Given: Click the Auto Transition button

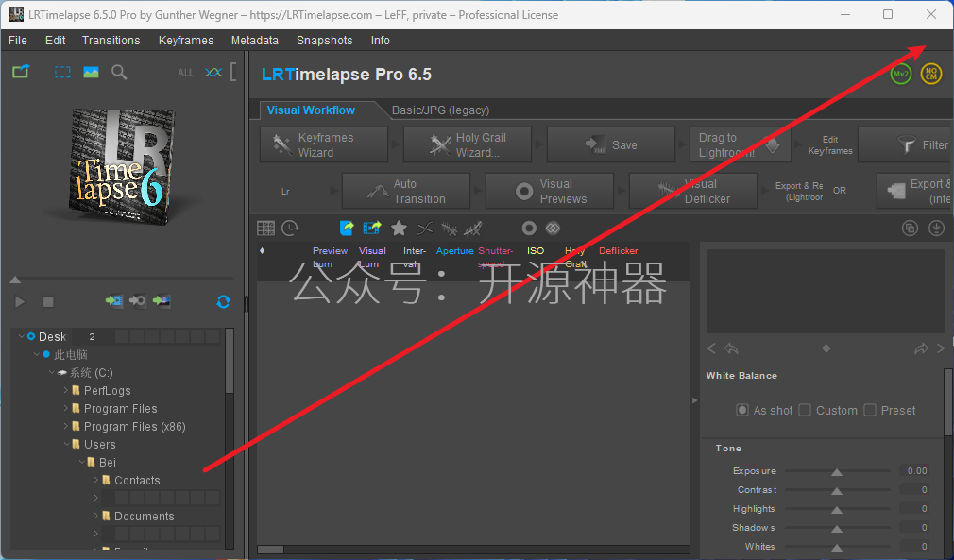Looking at the screenshot, I should click(406, 191).
